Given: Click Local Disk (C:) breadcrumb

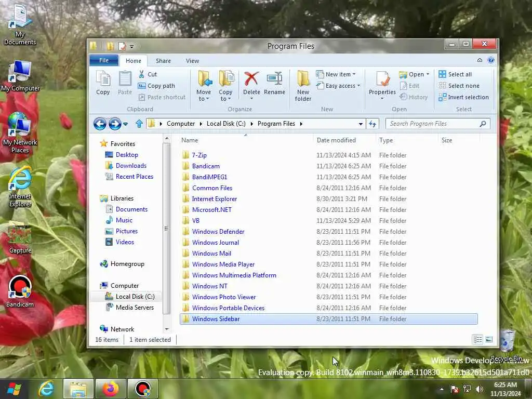Looking at the screenshot, I should click(226, 124).
